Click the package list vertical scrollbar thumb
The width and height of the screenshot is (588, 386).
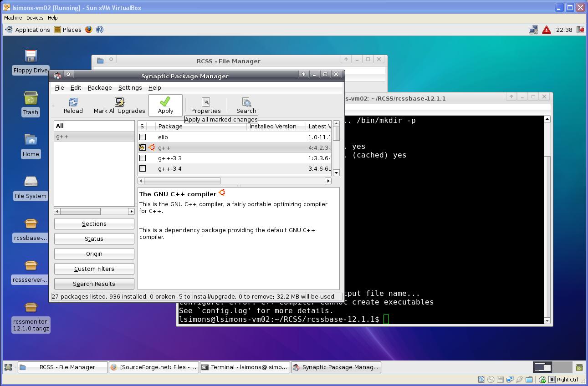(337, 133)
